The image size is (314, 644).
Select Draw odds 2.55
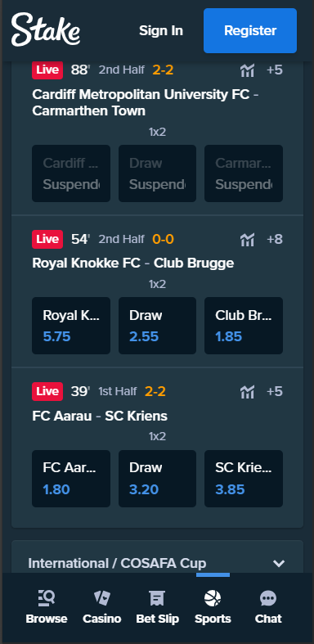(x=157, y=326)
